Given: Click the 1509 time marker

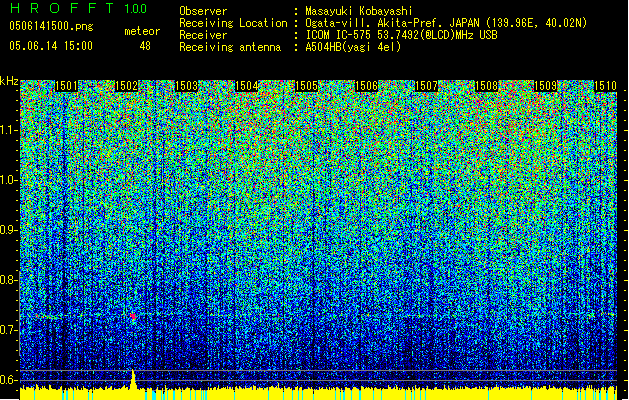Looking at the screenshot, I should [546, 86].
